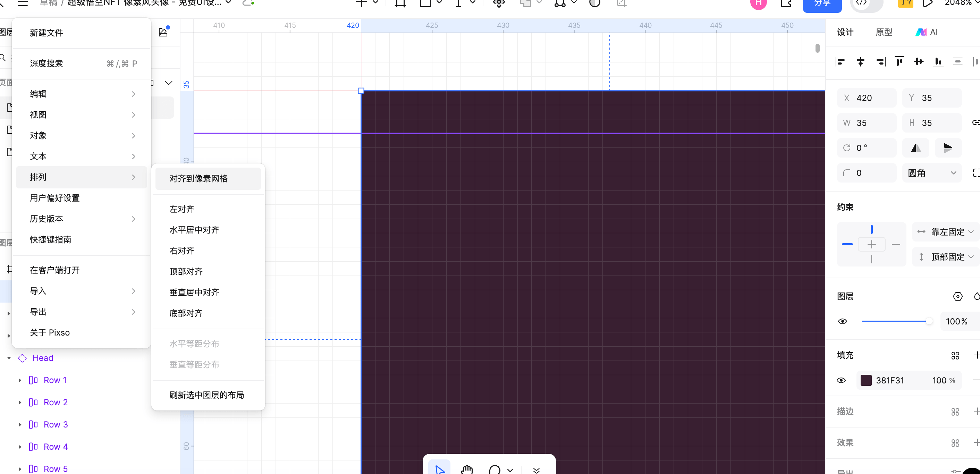Click the flip horizontal icon

[916, 148]
